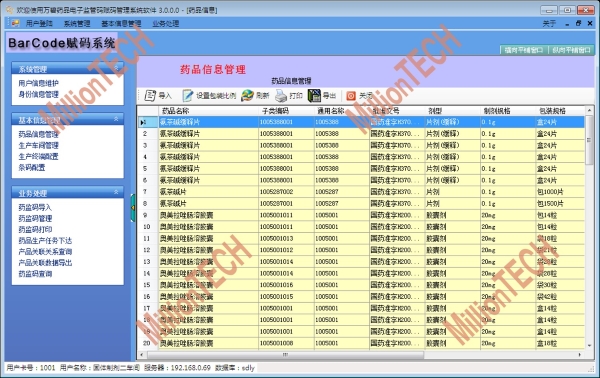The image size is (600, 378).
Task: Click the 打印 printer icon
Action: pos(281,96)
